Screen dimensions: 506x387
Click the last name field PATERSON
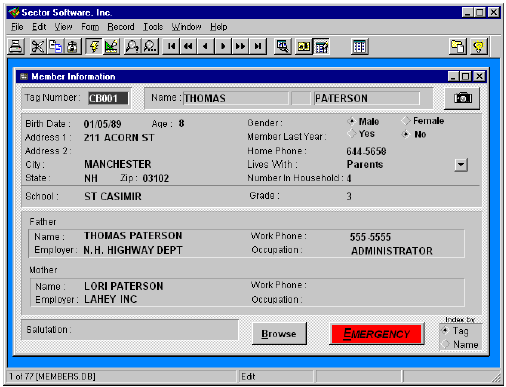367,98
